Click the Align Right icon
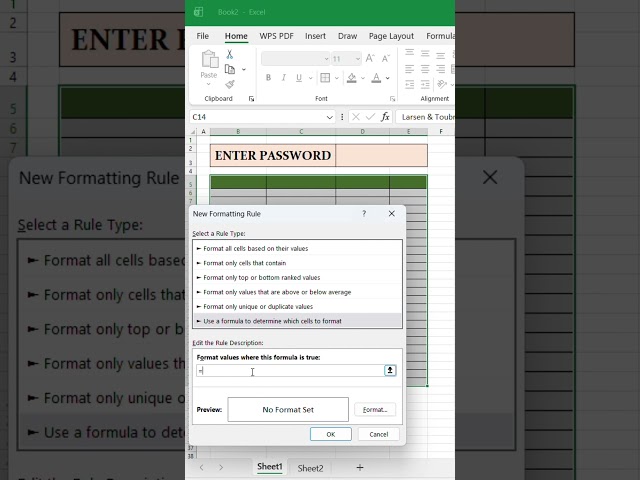 [x=440, y=69]
